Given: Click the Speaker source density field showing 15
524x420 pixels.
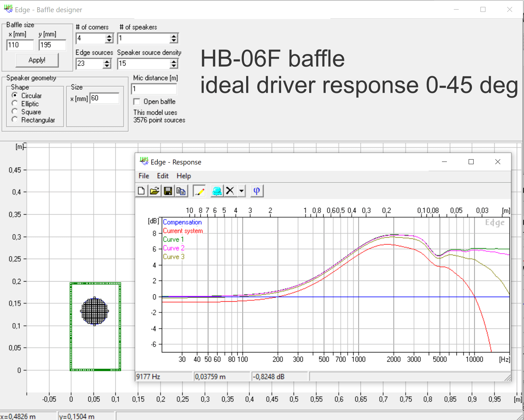Looking at the screenshot, I should 144,63.
